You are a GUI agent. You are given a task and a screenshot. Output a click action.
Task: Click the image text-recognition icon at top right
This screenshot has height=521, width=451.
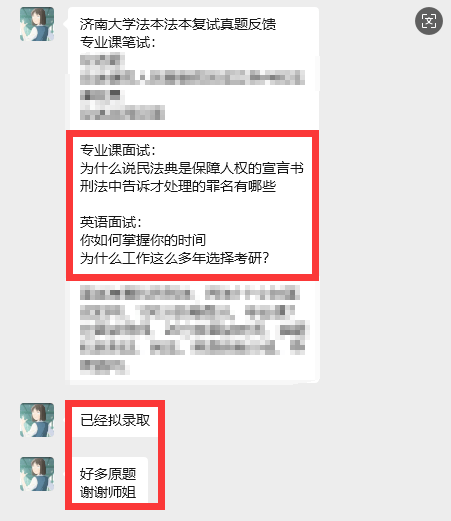429,21
